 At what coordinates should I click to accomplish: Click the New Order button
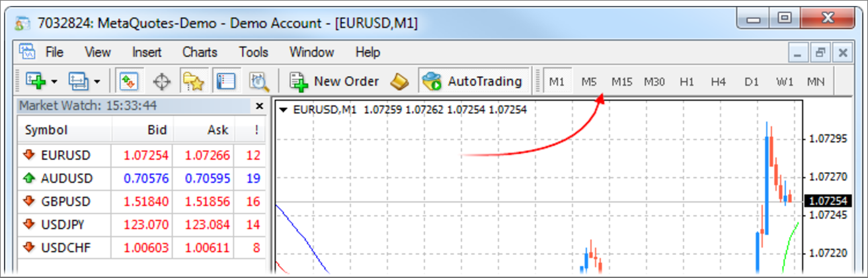[x=335, y=81]
